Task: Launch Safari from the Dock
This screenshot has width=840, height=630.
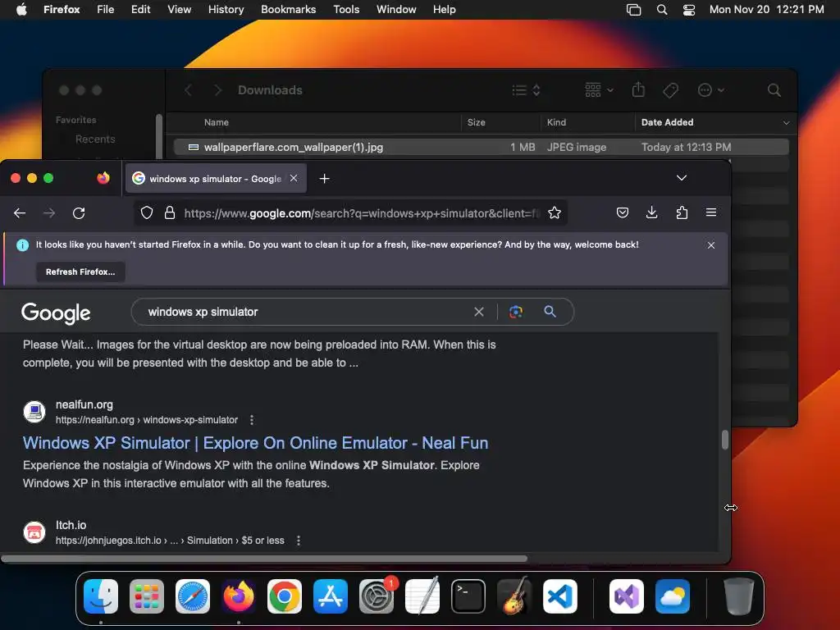Action: click(193, 596)
